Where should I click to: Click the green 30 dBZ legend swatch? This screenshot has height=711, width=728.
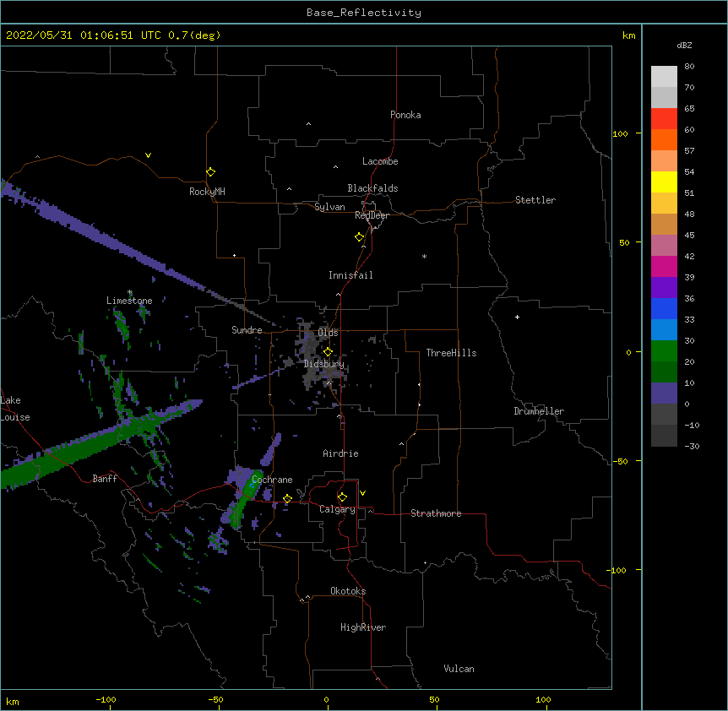point(664,351)
